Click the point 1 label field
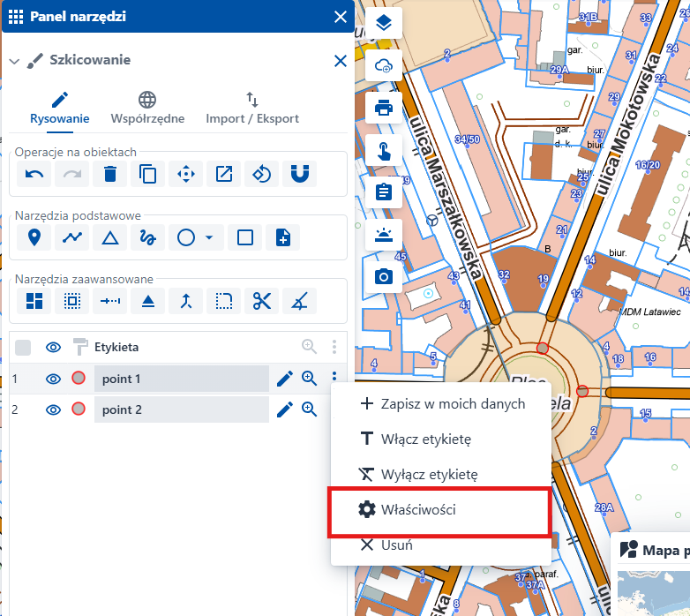Screen dimensions: 690x616 click(181, 379)
